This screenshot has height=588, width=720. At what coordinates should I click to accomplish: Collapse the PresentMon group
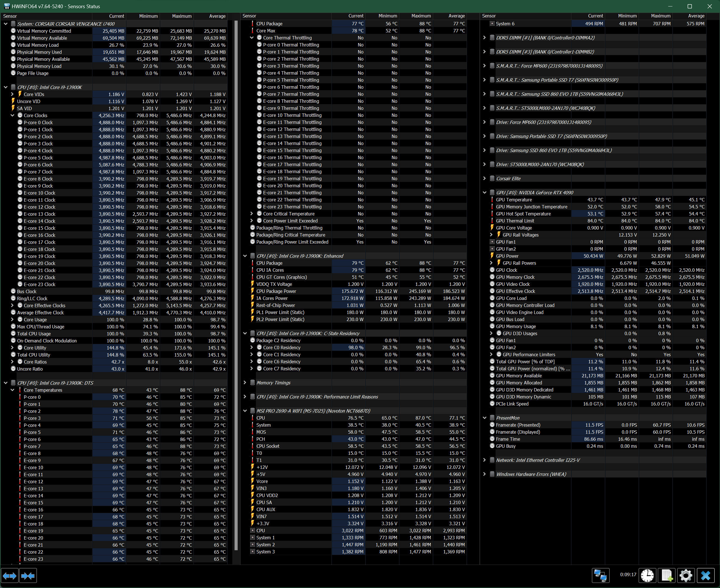(x=484, y=418)
